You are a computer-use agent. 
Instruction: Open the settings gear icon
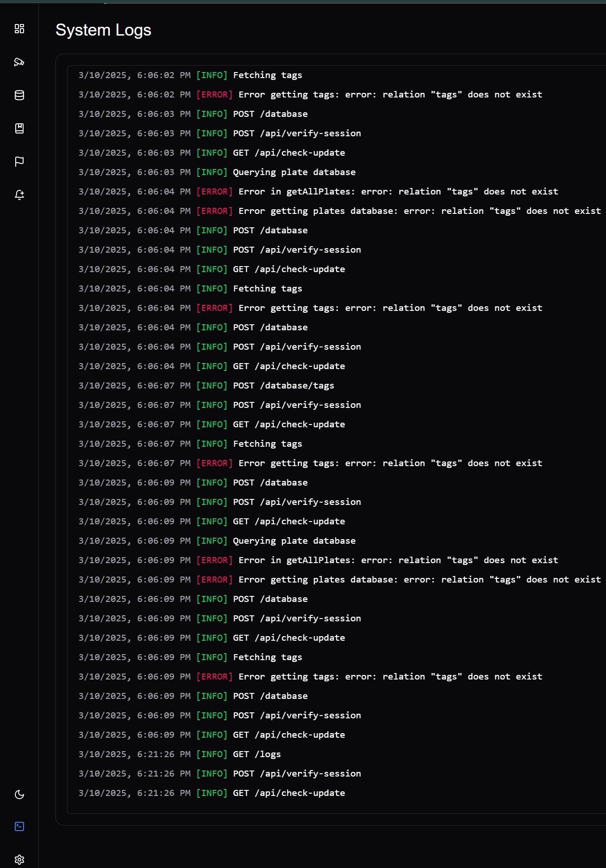19,860
